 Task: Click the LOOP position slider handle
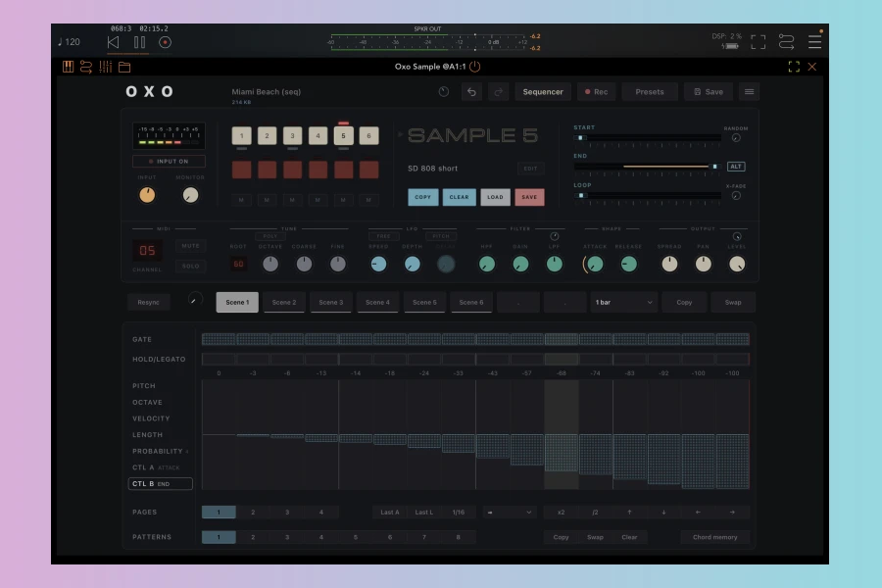pyautogui.click(x=581, y=196)
